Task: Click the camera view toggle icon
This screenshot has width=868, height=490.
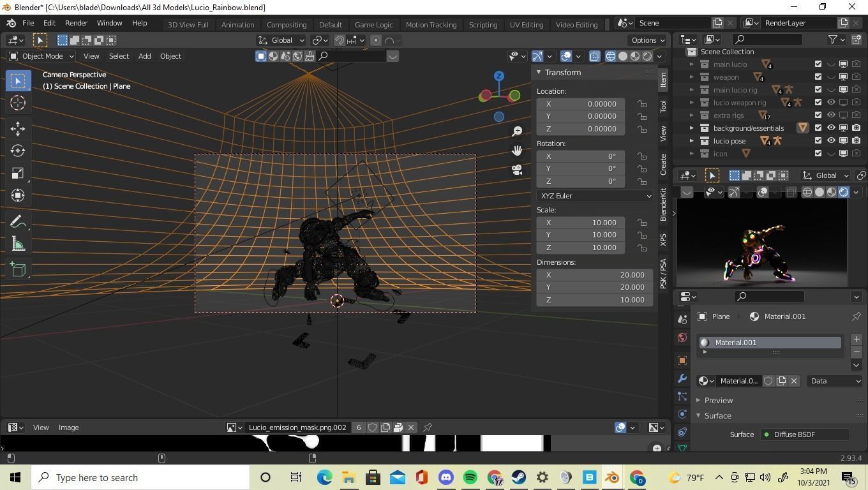Action: point(517,170)
